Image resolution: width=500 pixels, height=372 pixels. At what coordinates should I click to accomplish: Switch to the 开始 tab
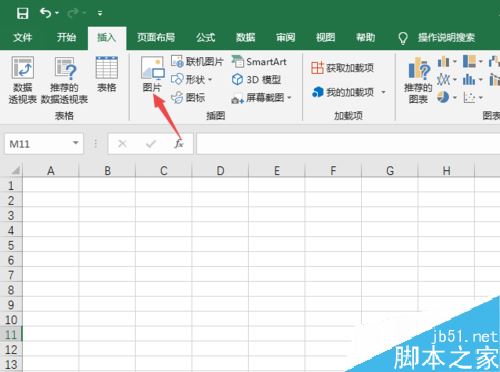[66, 37]
